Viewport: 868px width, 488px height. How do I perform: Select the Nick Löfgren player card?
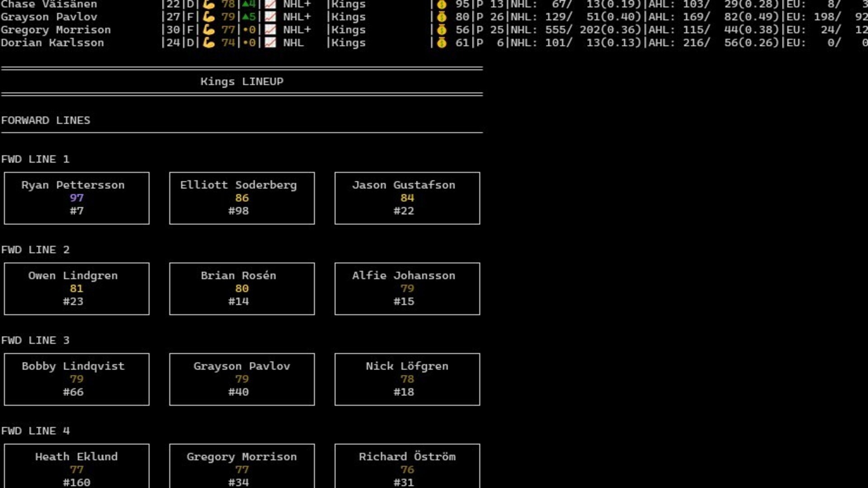[x=407, y=379]
